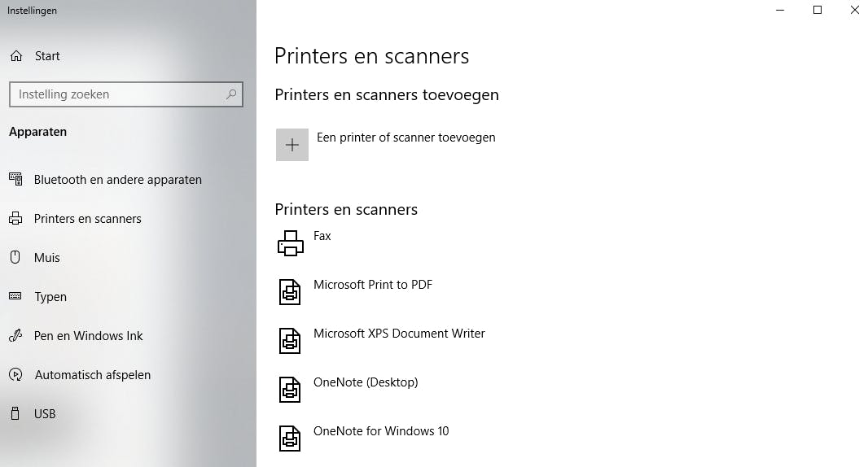This screenshot has height=467, width=868.
Task: Open the Typen settings page
Action: click(x=50, y=297)
